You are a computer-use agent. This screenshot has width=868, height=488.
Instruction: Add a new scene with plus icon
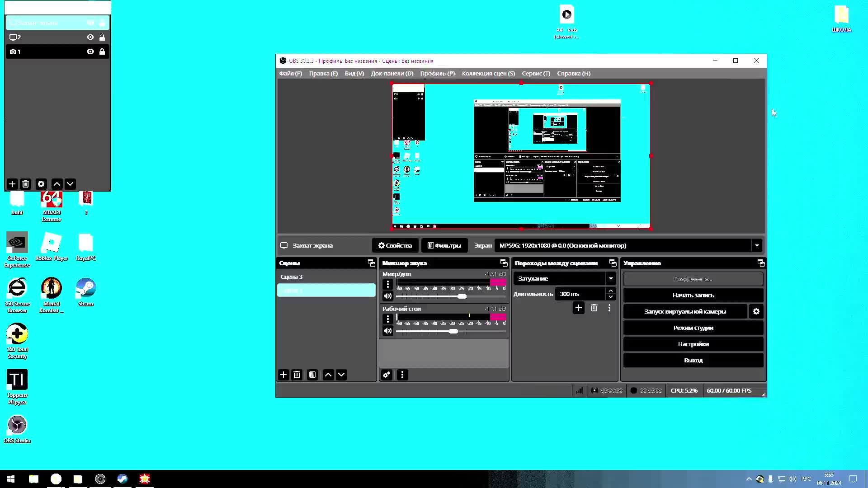coord(283,375)
